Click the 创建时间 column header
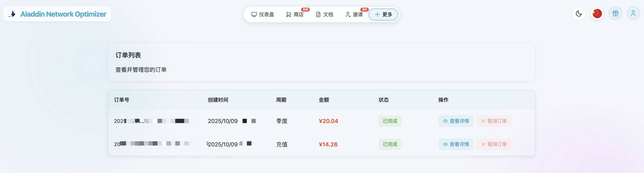The image size is (644, 173). click(218, 100)
